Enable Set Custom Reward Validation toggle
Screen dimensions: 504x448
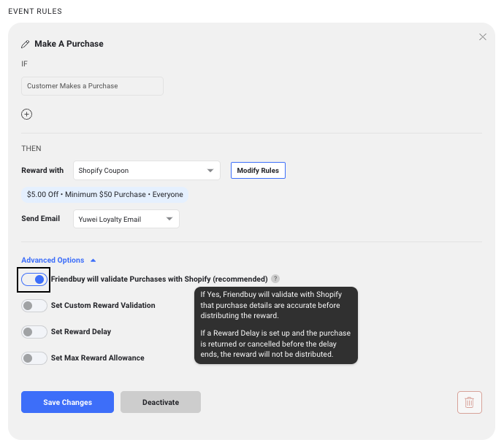click(34, 306)
